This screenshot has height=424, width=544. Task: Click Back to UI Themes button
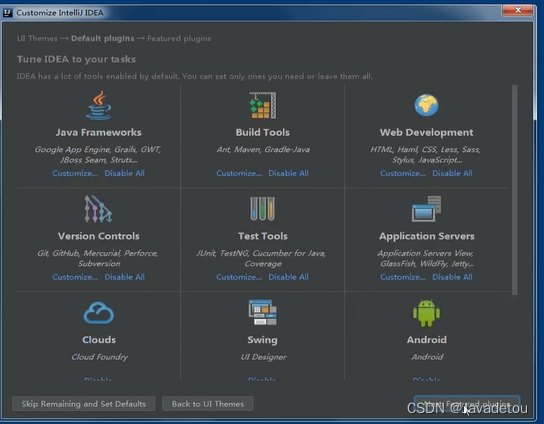coord(208,404)
